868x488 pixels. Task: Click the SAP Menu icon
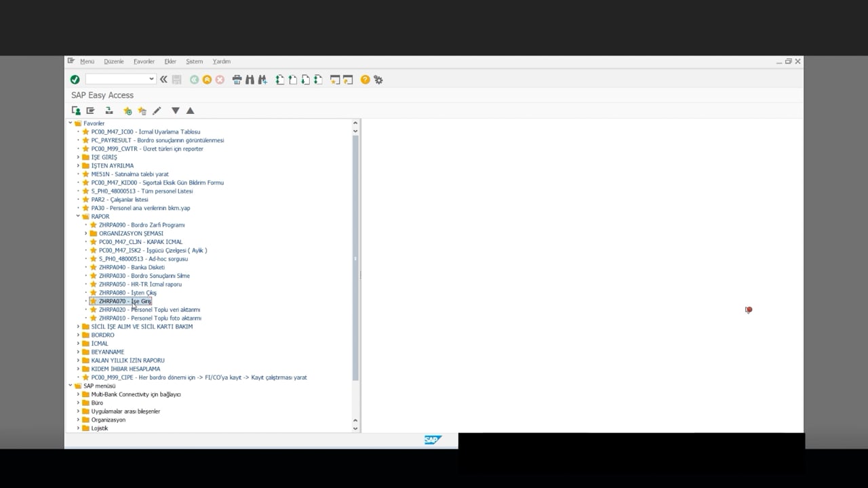click(x=90, y=110)
